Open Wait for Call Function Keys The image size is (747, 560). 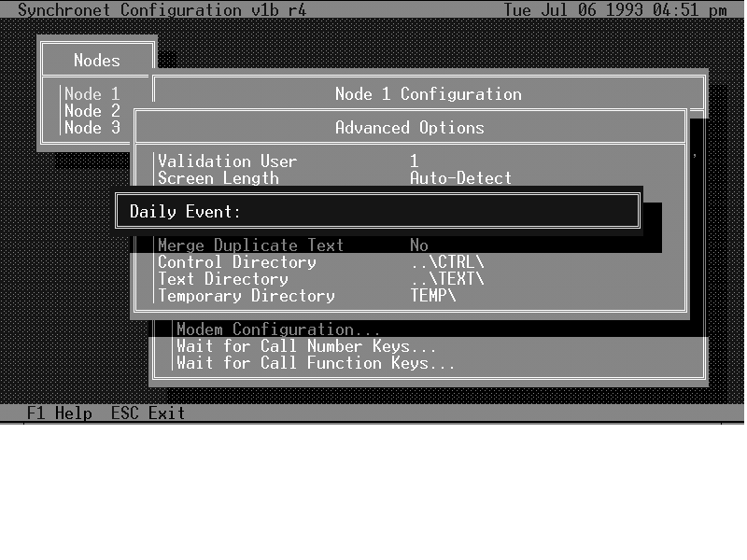click(316, 363)
